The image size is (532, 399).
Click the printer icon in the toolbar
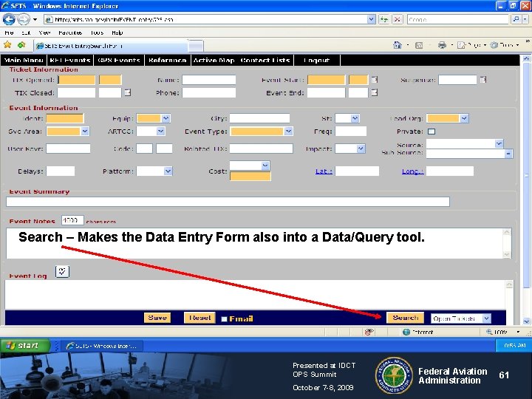point(442,45)
